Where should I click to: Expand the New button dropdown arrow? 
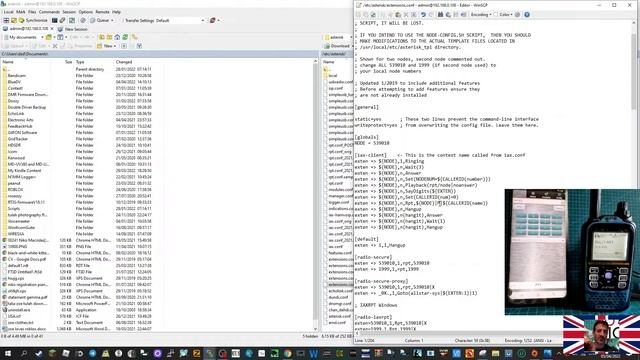[x=115, y=46]
